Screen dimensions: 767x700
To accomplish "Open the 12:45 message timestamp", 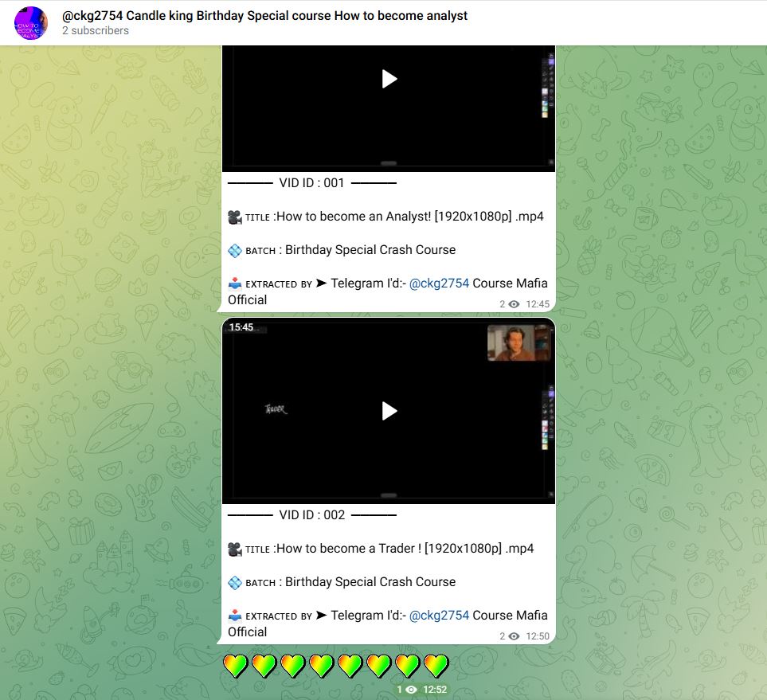I will tap(538, 304).
